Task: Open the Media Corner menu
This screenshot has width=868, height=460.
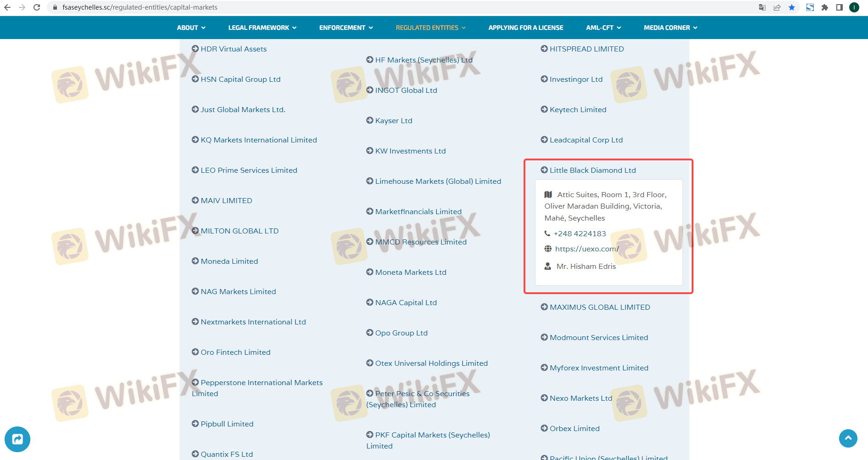Action: 670,28
